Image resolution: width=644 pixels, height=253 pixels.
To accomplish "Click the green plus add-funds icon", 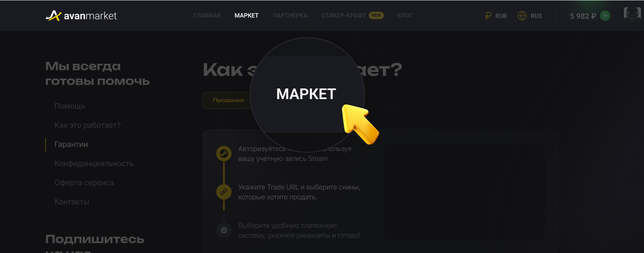I will (605, 16).
